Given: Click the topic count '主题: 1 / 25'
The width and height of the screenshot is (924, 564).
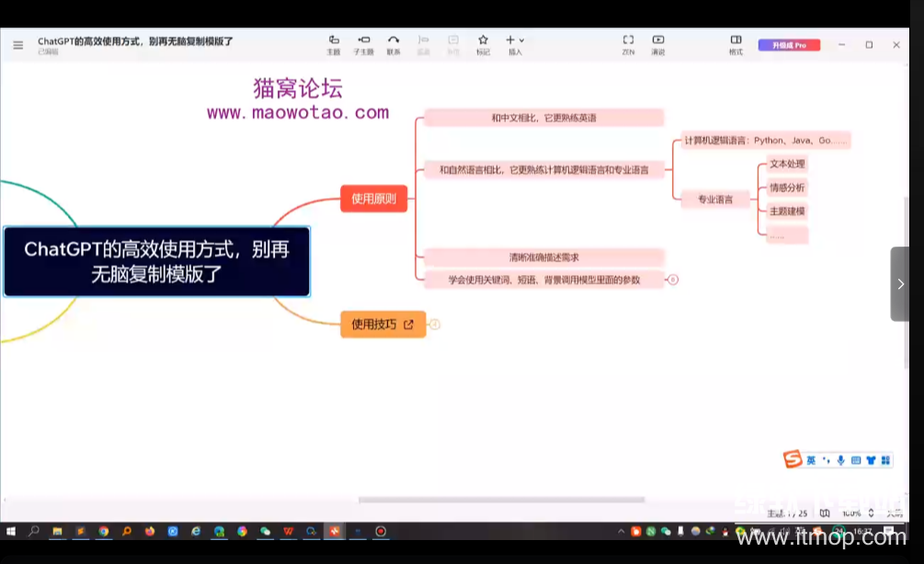Looking at the screenshot, I should tap(787, 513).
